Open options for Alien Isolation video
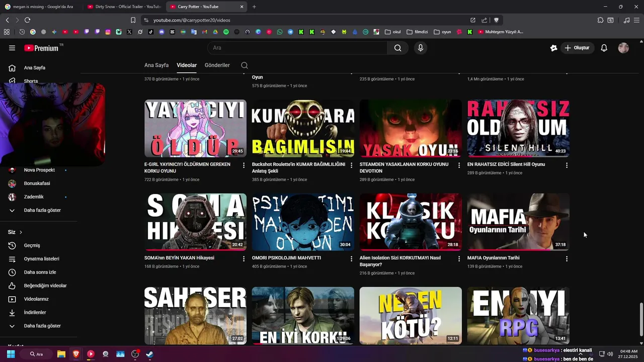 coord(459,258)
